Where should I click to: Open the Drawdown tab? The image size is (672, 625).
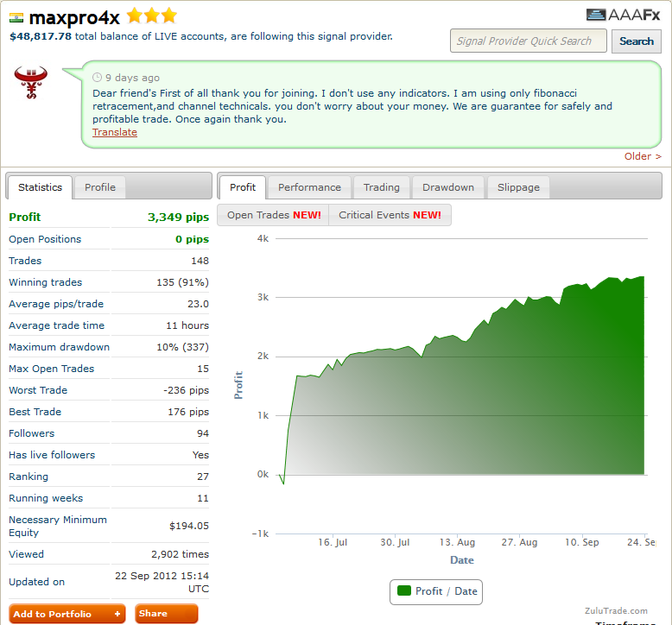coord(448,187)
